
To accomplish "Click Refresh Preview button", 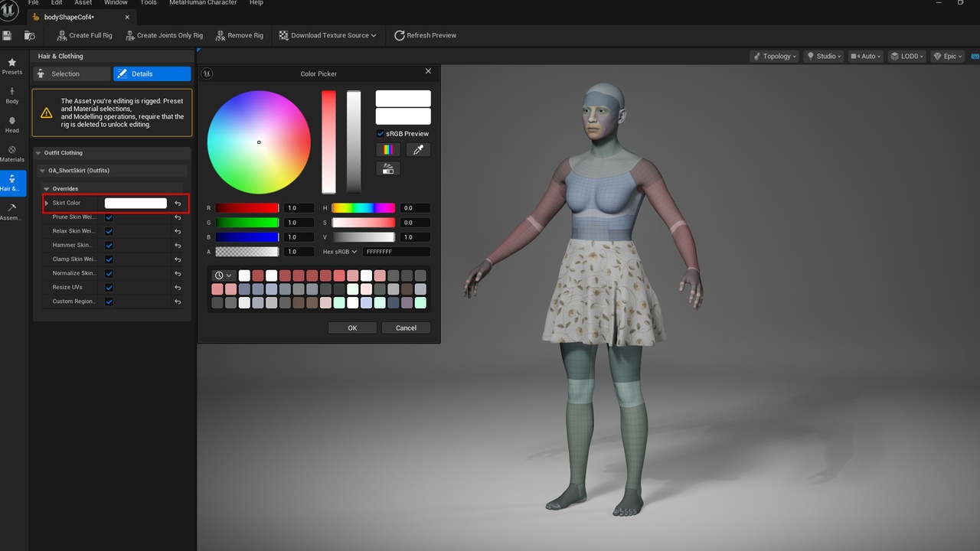I will (425, 35).
